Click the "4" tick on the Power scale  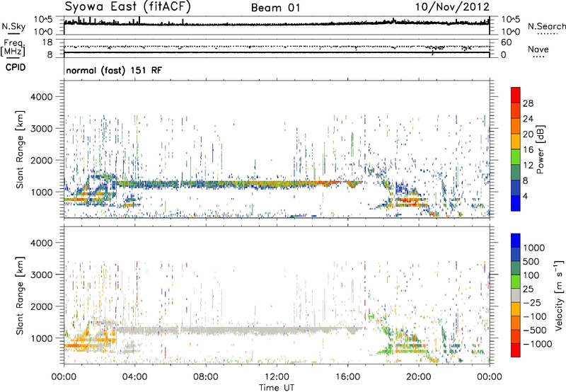click(x=525, y=196)
